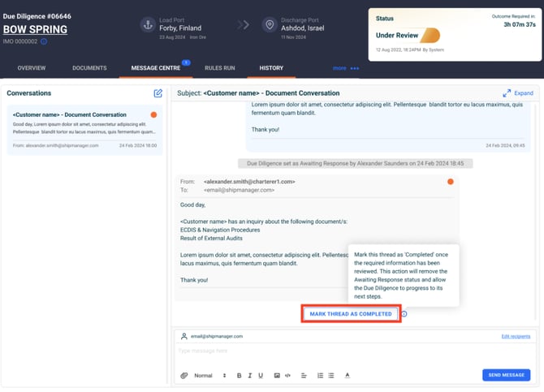This screenshot has width=544, height=392.
Task: Click Mark Thread as Completed button
Action: 351,314
